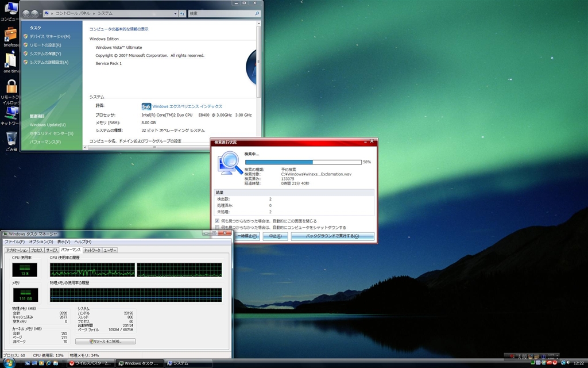Click the red Trend Micro tray icon
Screen dimensions: 588x368
[x=555, y=363]
